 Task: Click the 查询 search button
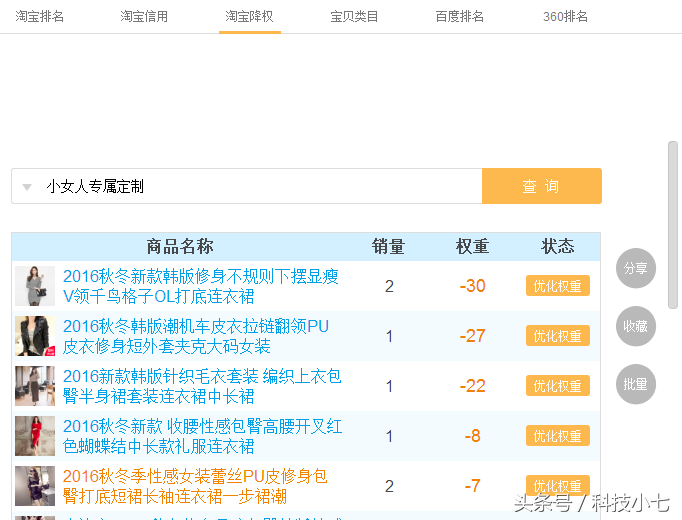pos(542,186)
